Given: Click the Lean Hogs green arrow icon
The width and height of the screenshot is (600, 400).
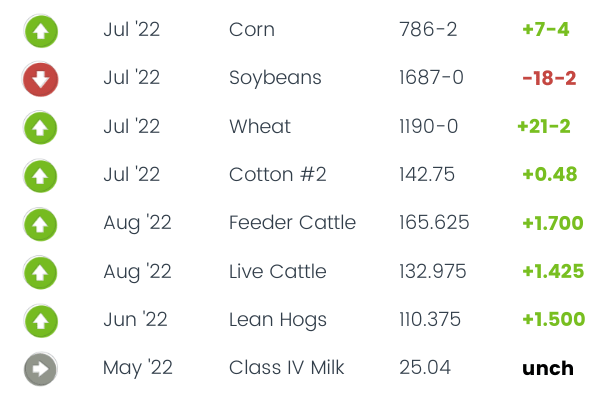Looking at the screenshot, I should click(41, 321).
